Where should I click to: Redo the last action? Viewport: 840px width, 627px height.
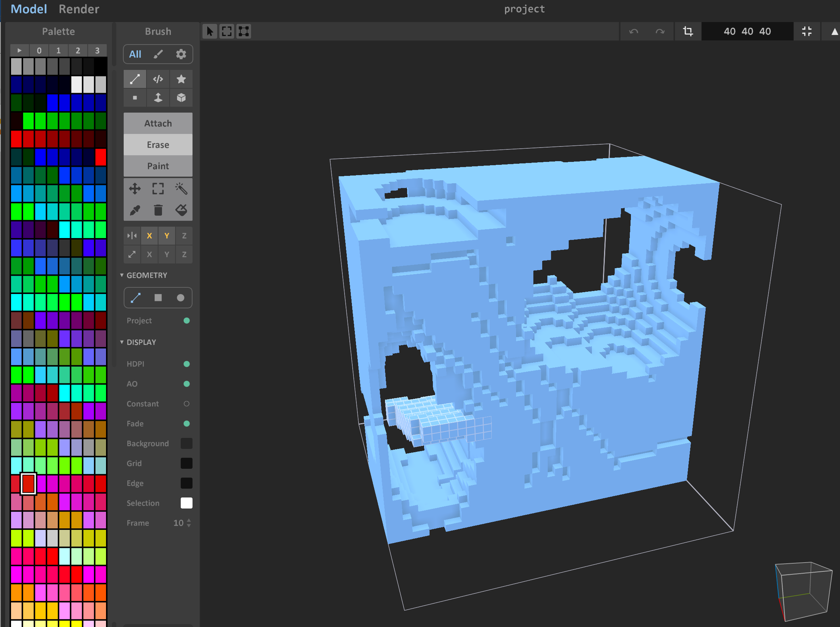(x=660, y=31)
